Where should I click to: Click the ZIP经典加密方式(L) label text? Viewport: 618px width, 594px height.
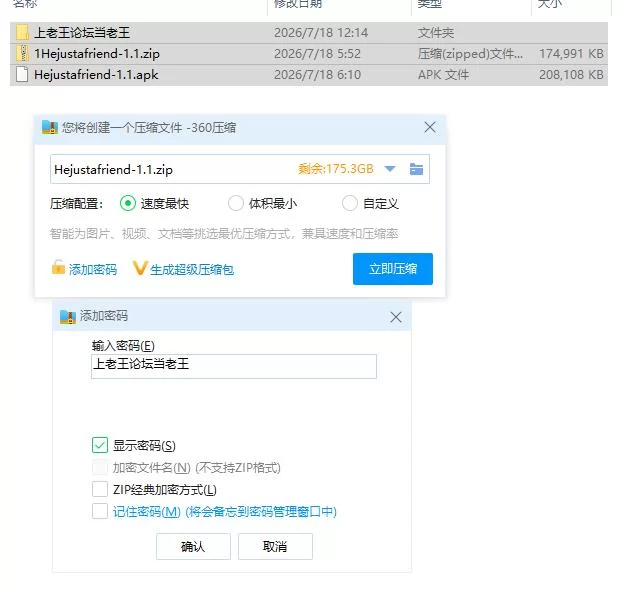[x=165, y=490]
